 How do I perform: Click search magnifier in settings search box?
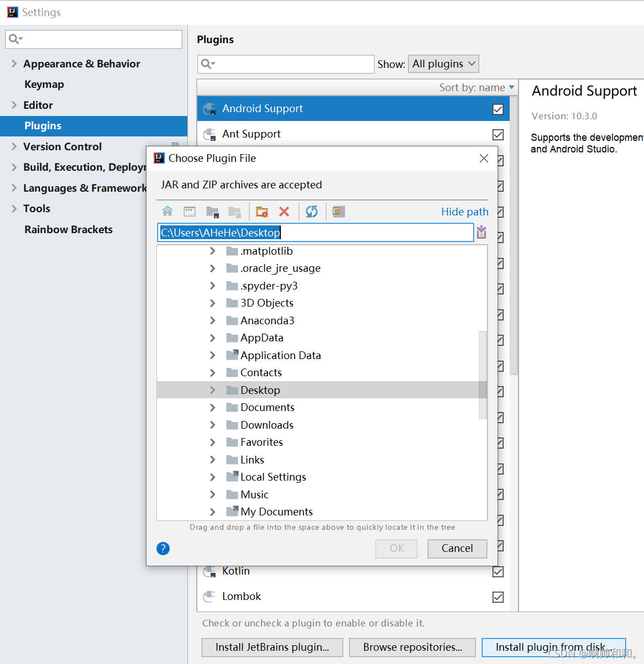coord(15,39)
